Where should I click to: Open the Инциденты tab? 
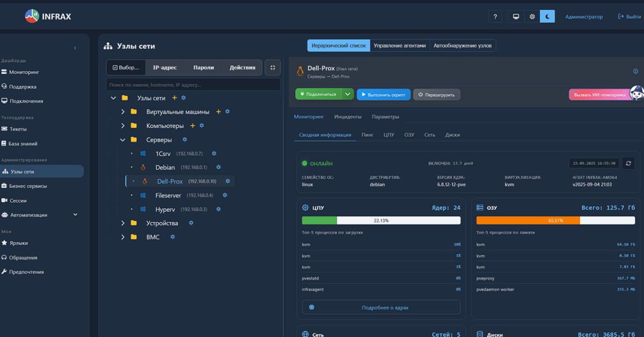[348, 116]
